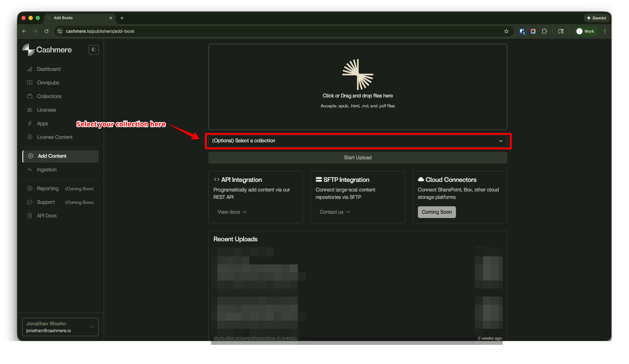Screen dimensions: 629x364
Task: Toggle the dark/light theme button
Action: (x=94, y=50)
